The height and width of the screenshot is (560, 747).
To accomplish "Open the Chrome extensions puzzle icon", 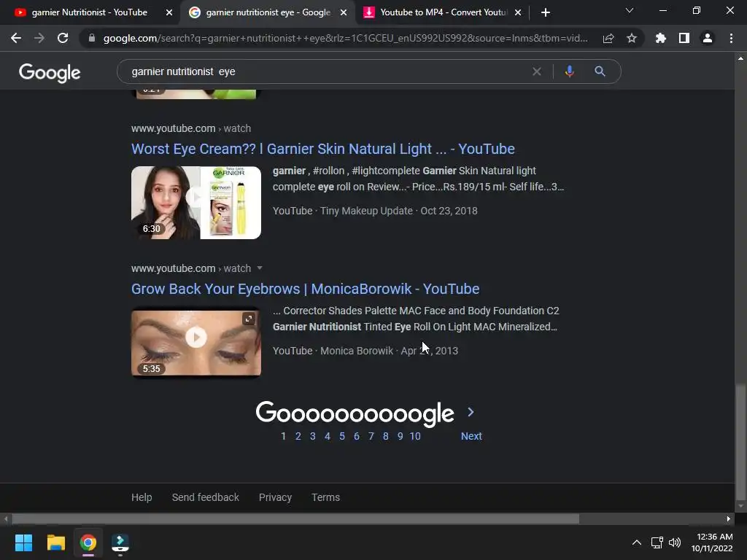I will (x=661, y=38).
